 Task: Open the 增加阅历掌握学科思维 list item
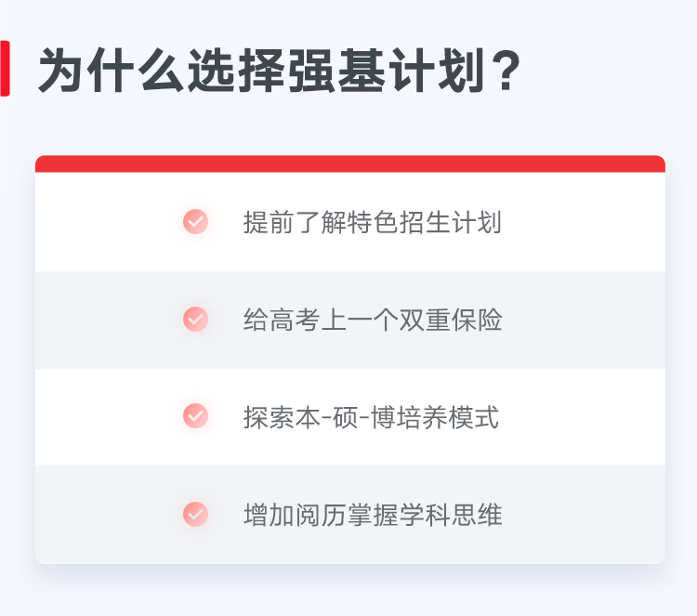[350, 514]
